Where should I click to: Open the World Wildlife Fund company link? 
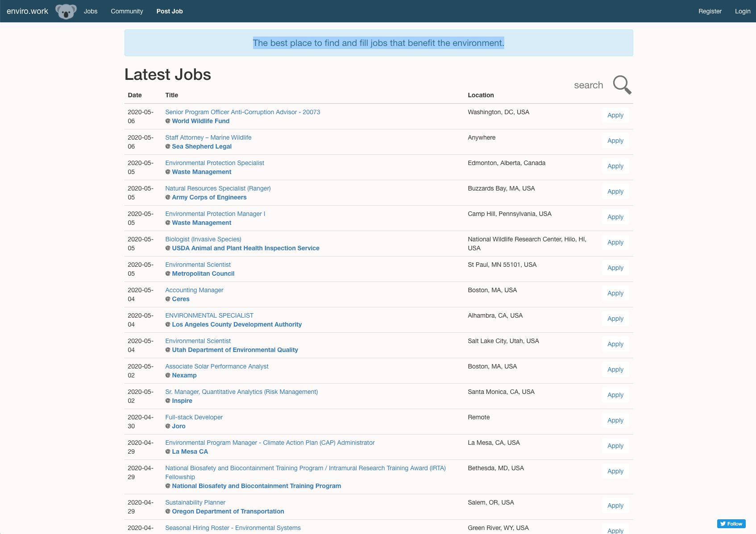tap(200, 121)
